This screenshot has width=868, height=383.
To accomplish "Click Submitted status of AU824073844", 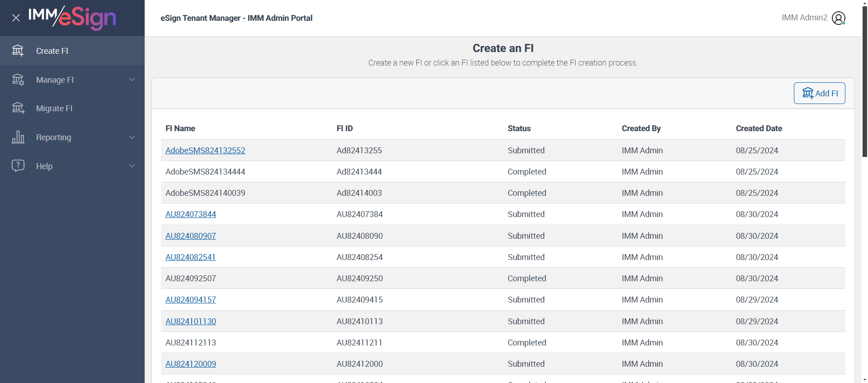I will coord(526,214).
